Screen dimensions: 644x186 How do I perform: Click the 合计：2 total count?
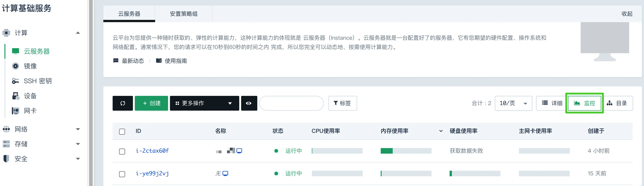coord(481,103)
